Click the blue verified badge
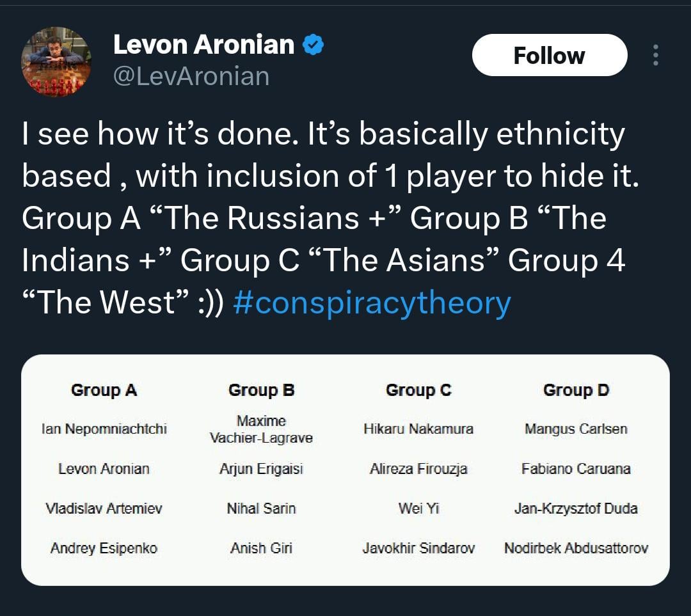This screenshot has width=691, height=616. [x=312, y=45]
